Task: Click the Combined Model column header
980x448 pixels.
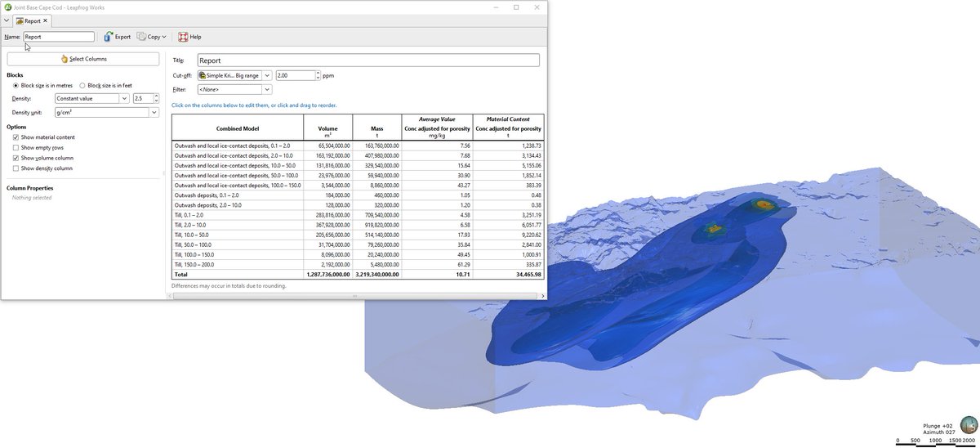Action: (238, 128)
